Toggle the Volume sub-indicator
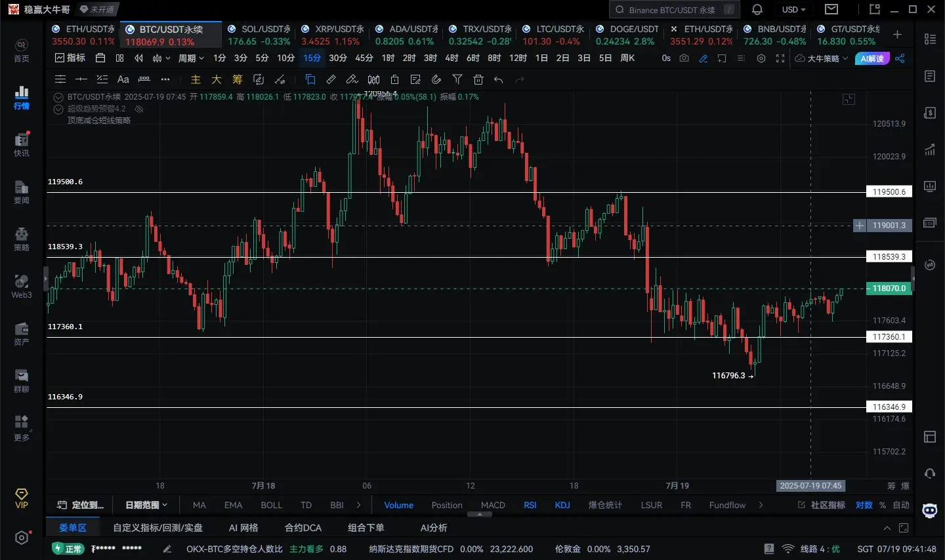Image resolution: width=945 pixels, height=560 pixels. tap(398, 505)
